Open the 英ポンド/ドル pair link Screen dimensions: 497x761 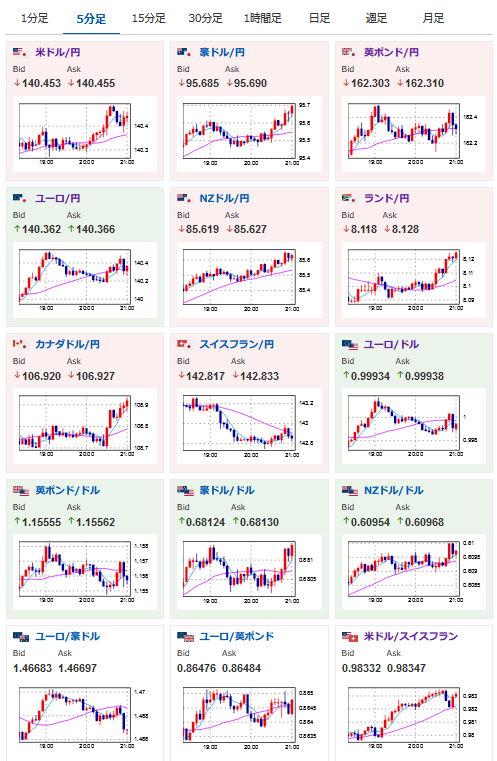pyautogui.click(x=67, y=490)
